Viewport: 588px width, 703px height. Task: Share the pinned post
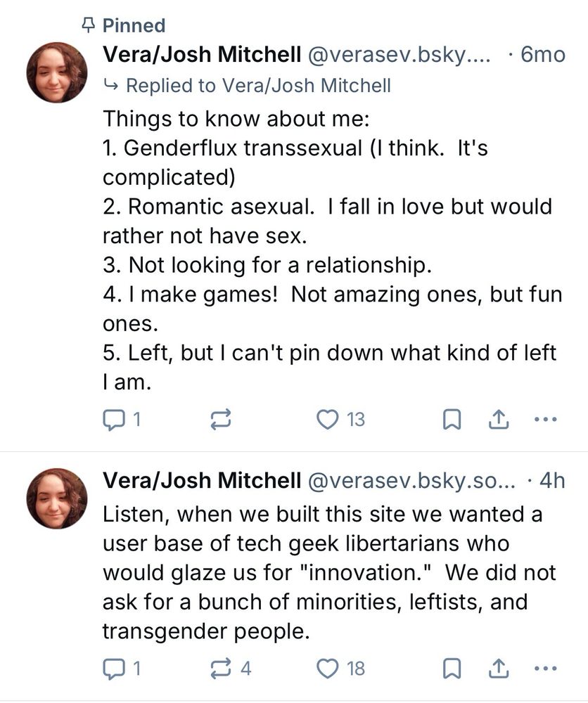(x=498, y=420)
